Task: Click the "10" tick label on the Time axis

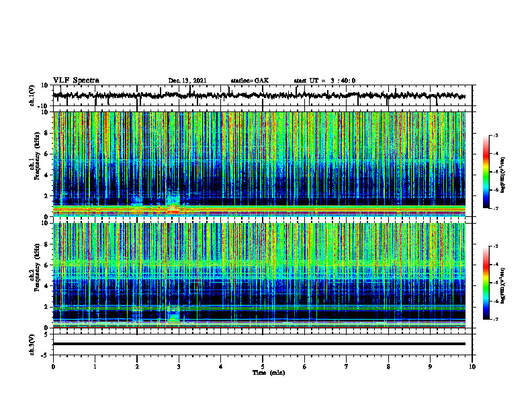Action: tap(472, 367)
